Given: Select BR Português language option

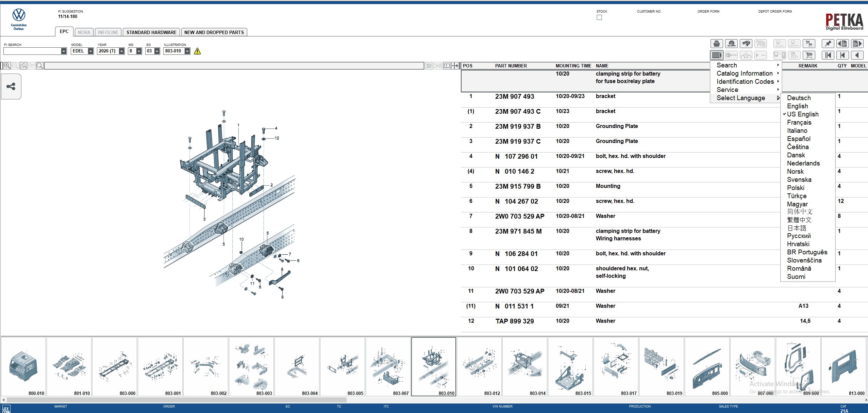Looking at the screenshot, I should click(x=807, y=252).
